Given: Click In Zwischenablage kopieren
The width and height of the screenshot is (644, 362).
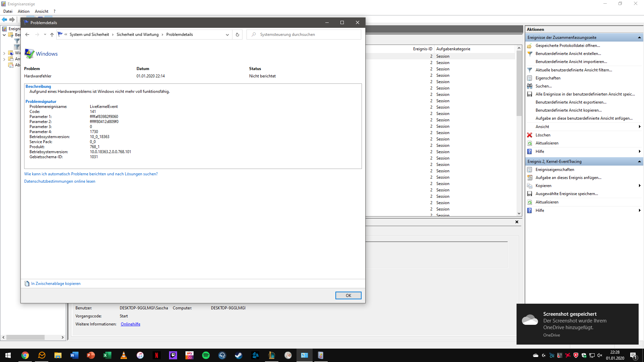Looking at the screenshot, I should coord(56,284).
